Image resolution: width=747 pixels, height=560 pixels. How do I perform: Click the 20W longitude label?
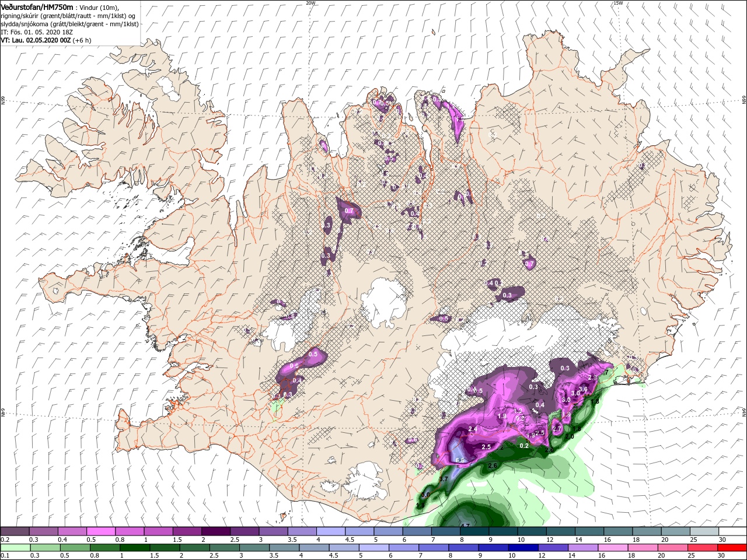pyautogui.click(x=310, y=3)
